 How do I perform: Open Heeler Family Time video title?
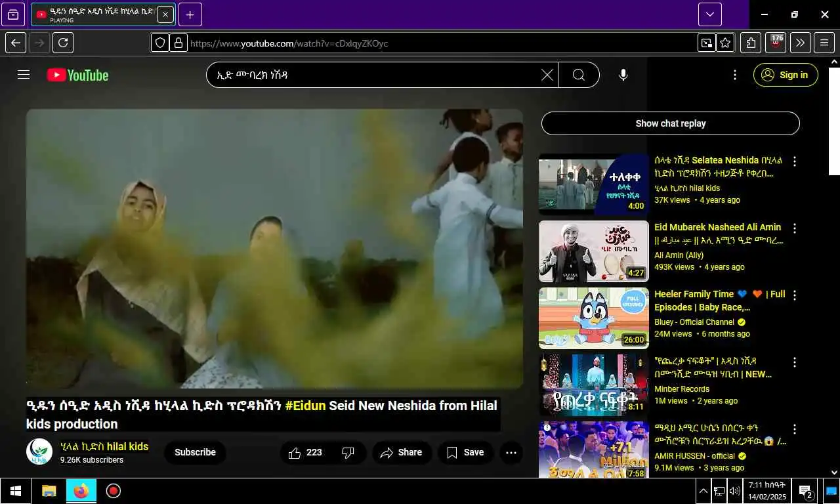(x=720, y=301)
